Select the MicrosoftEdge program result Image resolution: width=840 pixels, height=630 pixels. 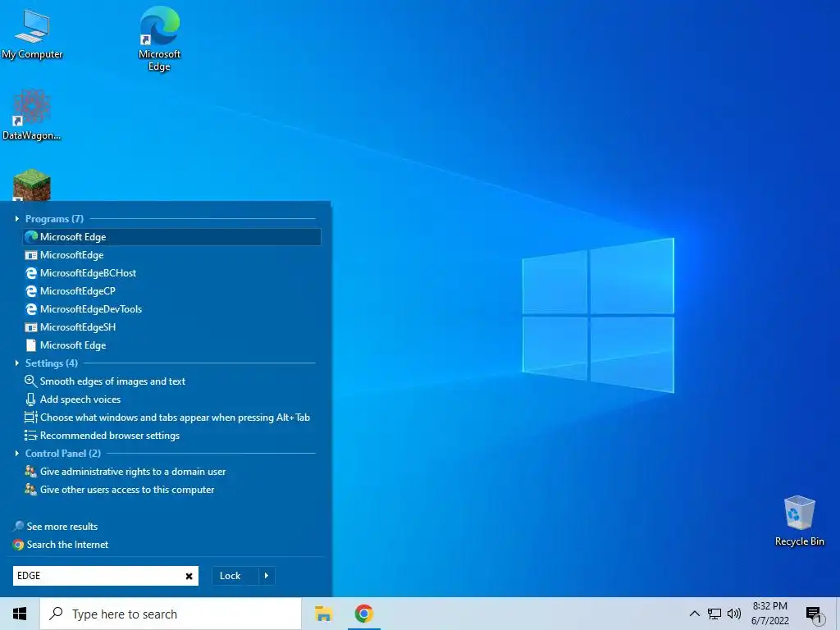[172, 255]
